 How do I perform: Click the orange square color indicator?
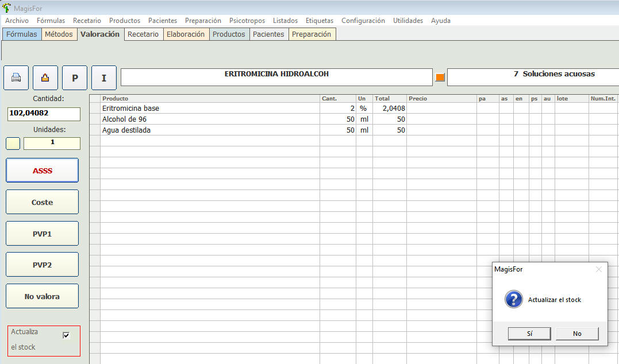[440, 78]
